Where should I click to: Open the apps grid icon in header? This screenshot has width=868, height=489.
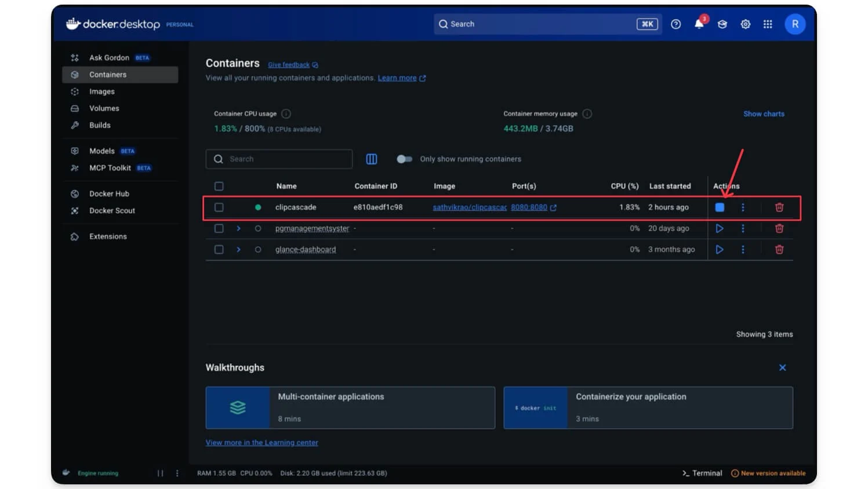pos(768,24)
